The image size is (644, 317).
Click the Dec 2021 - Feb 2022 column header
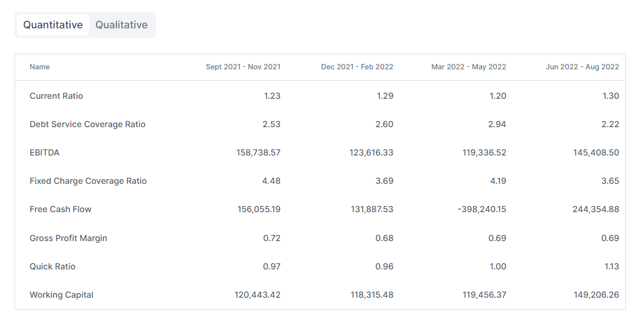(357, 67)
